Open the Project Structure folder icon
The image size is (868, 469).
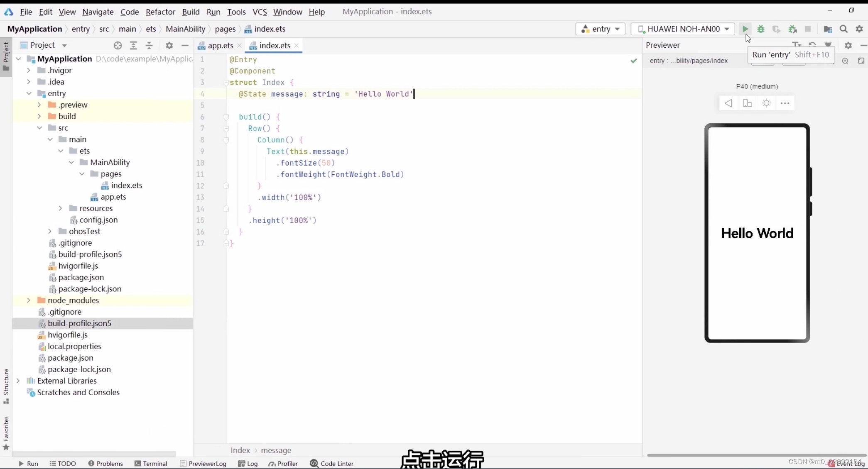tap(828, 29)
